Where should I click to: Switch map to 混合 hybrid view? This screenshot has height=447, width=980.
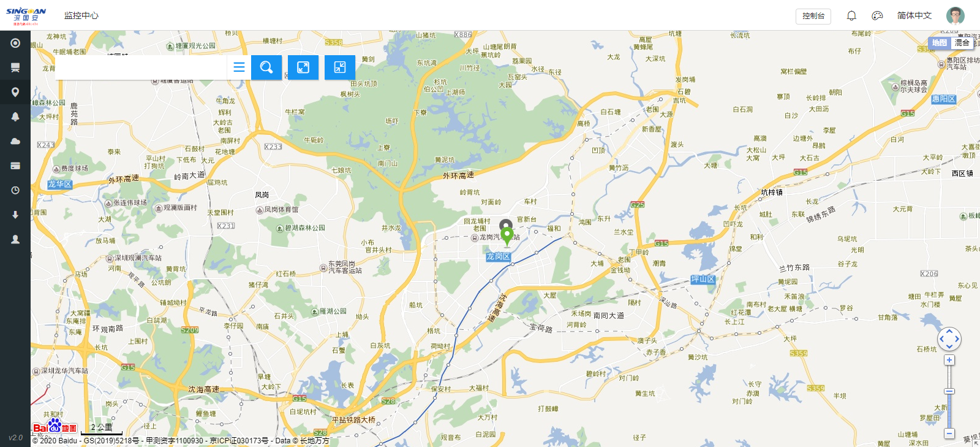pos(962,43)
